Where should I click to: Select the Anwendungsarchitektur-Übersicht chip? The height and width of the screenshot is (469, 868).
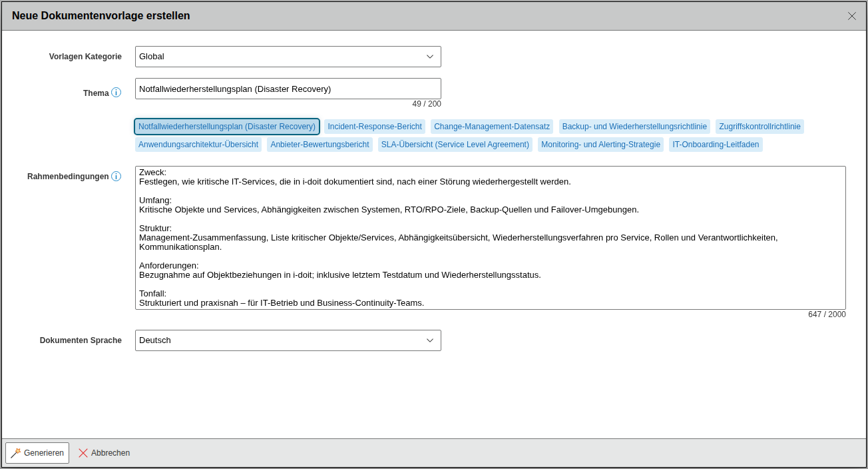tap(198, 145)
